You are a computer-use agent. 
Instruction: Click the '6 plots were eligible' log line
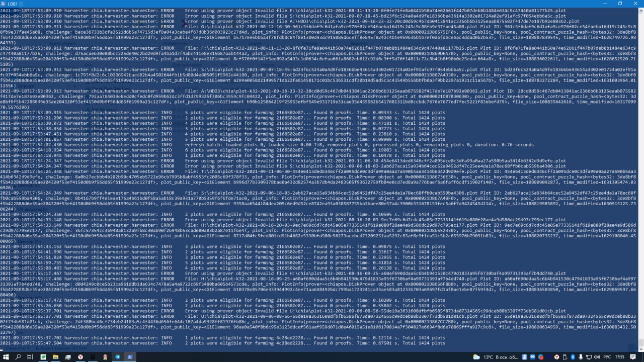tap(223, 150)
